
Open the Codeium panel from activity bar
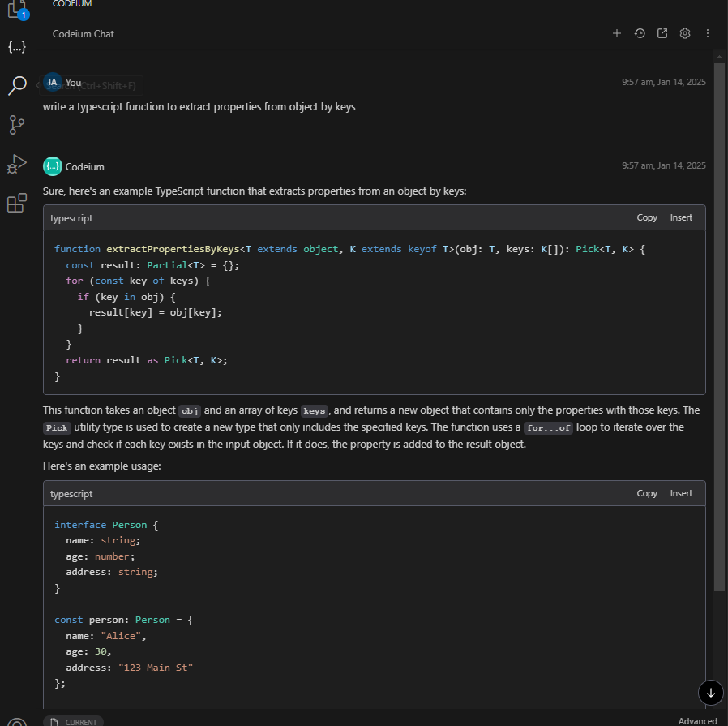pos(17,47)
